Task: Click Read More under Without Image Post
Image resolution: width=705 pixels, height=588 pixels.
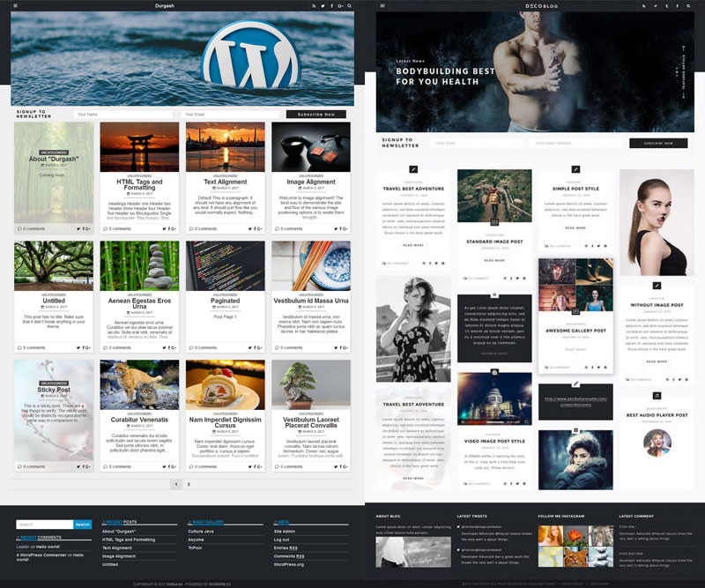Action: [x=657, y=361]
